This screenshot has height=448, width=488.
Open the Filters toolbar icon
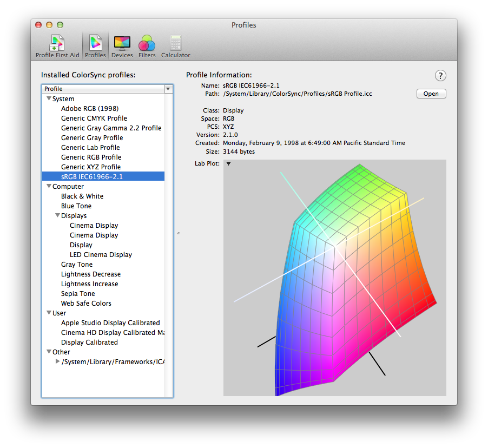point(147,46)
